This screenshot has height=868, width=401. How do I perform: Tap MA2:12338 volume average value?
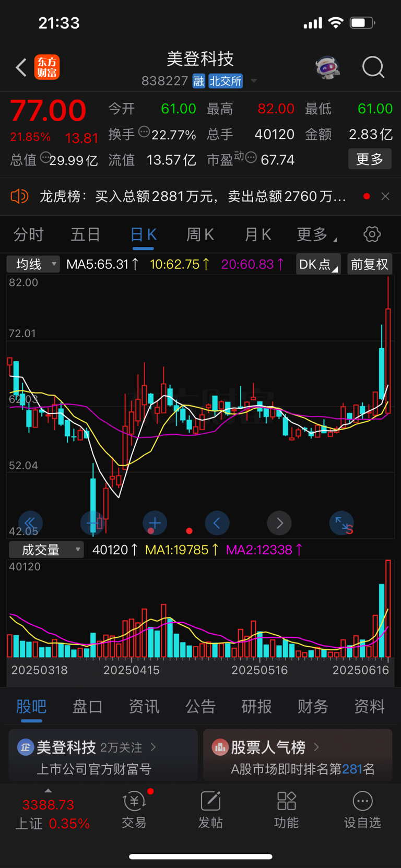point(264,550)
